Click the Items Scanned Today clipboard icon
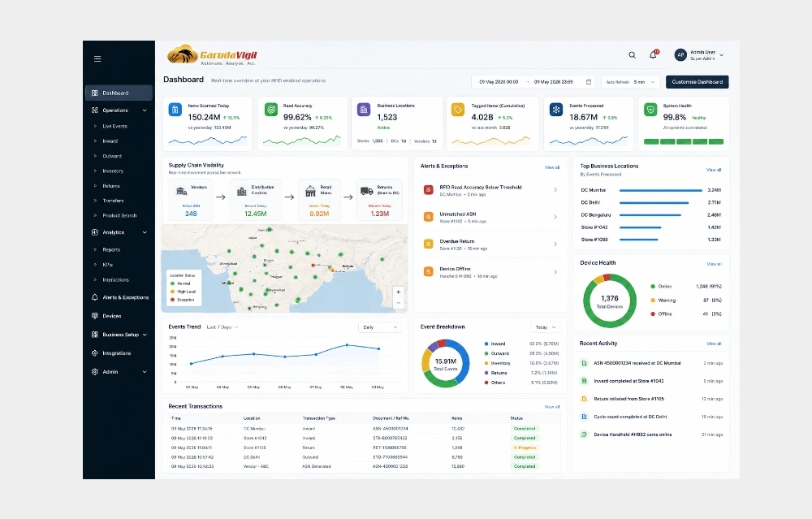The width and height of the screenshot is (812, 519). (175, 110)
